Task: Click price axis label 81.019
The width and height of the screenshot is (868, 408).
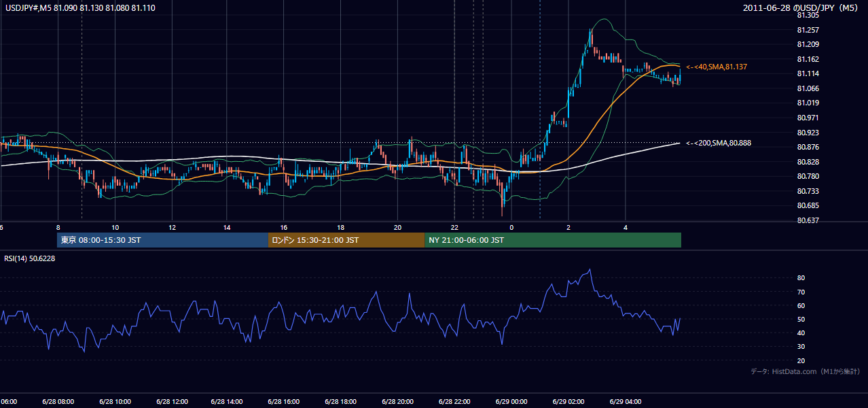Action: [x=808, y=103]
